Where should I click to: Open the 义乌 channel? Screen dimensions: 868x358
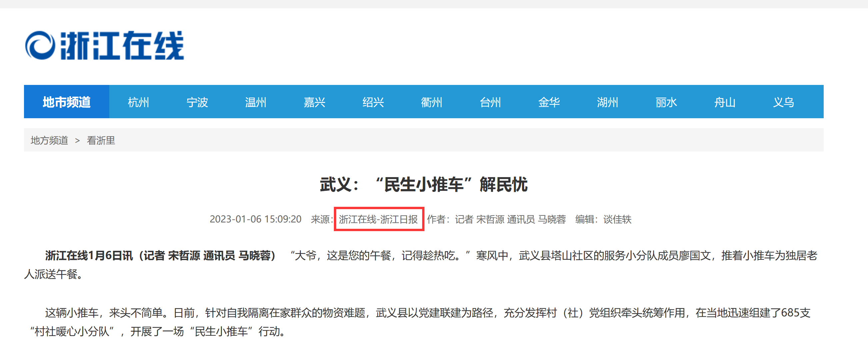pyautogui.click(x=783, y=102)
